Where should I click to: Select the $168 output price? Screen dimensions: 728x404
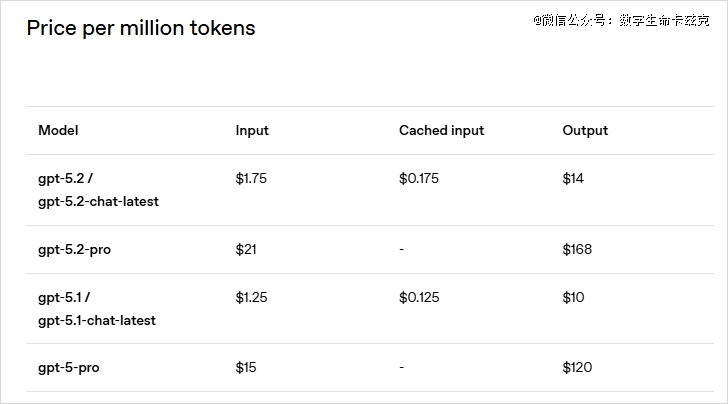tap(577, 249)
